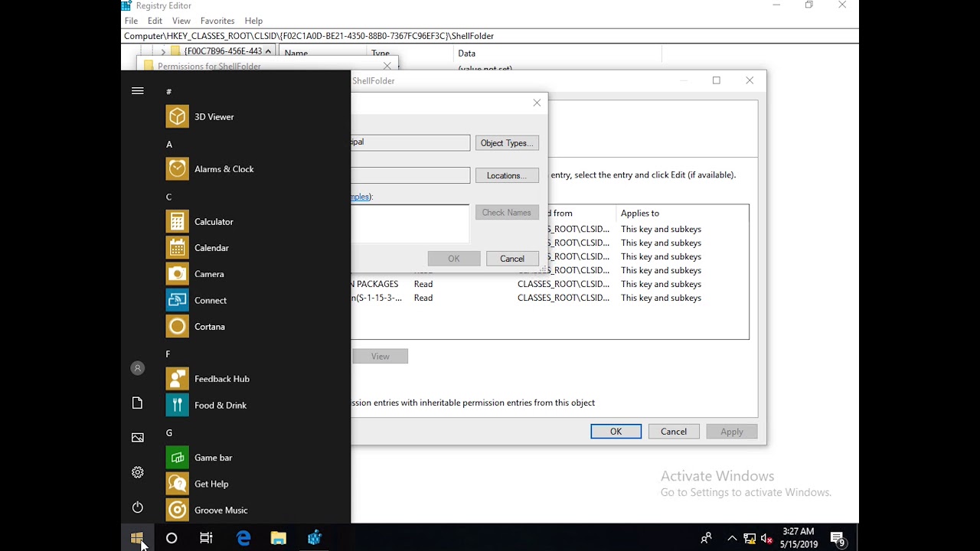Click the disabled View button
This screenshot has width=980, height=551.
(381, 356)
